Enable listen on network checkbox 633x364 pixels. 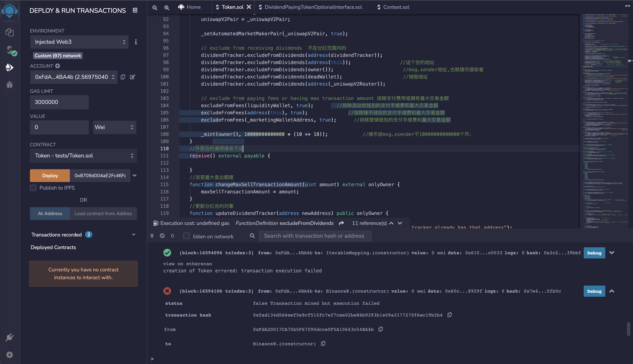187,236
